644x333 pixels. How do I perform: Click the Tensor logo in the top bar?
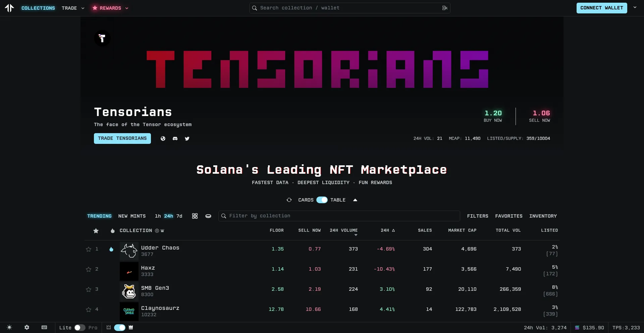[x=9, y=8]
